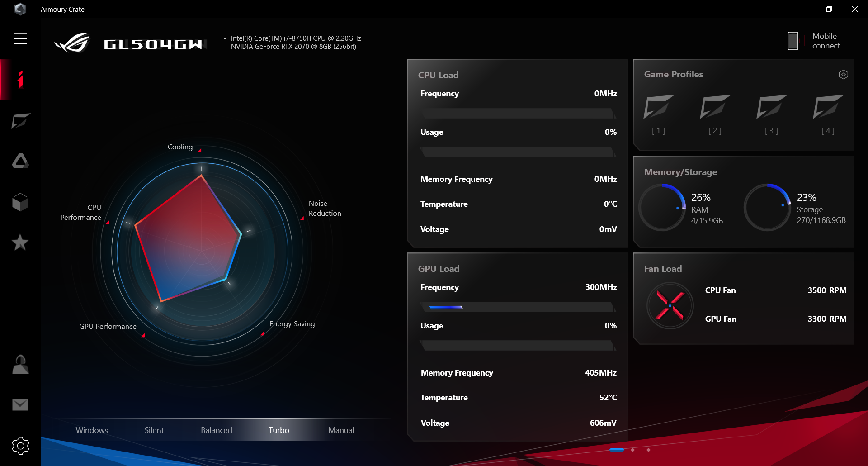Click the Fan Load panel title
This screenshot has height=466, width=868.
[663, 269]
